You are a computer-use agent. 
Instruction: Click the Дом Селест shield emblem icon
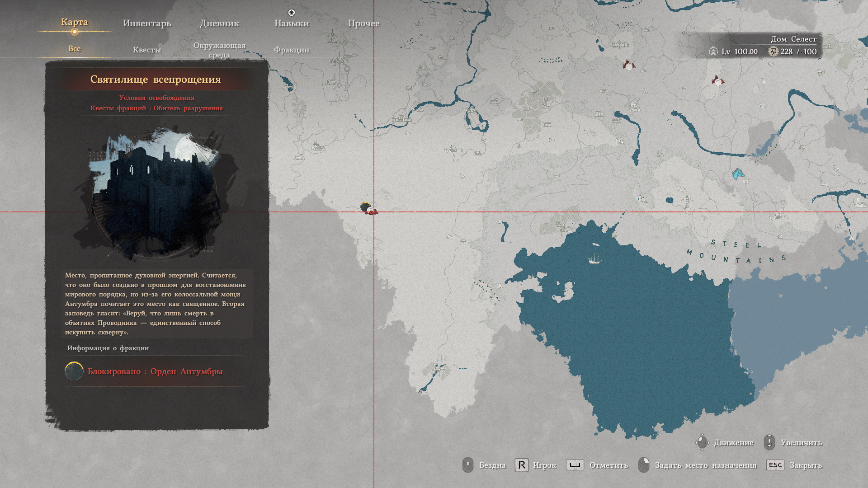[773, 52]
